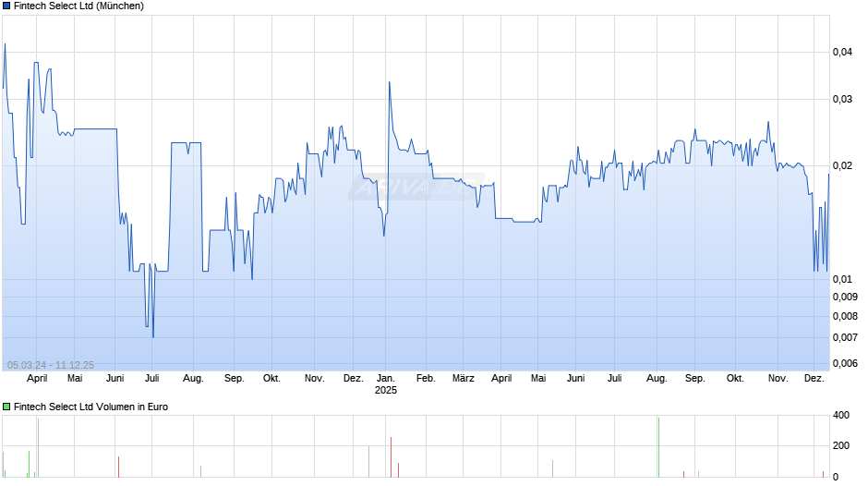The height and width of the screenshot is (486, 868).
Task: Click the 'März' time axis label
Action: pos(464,379)
